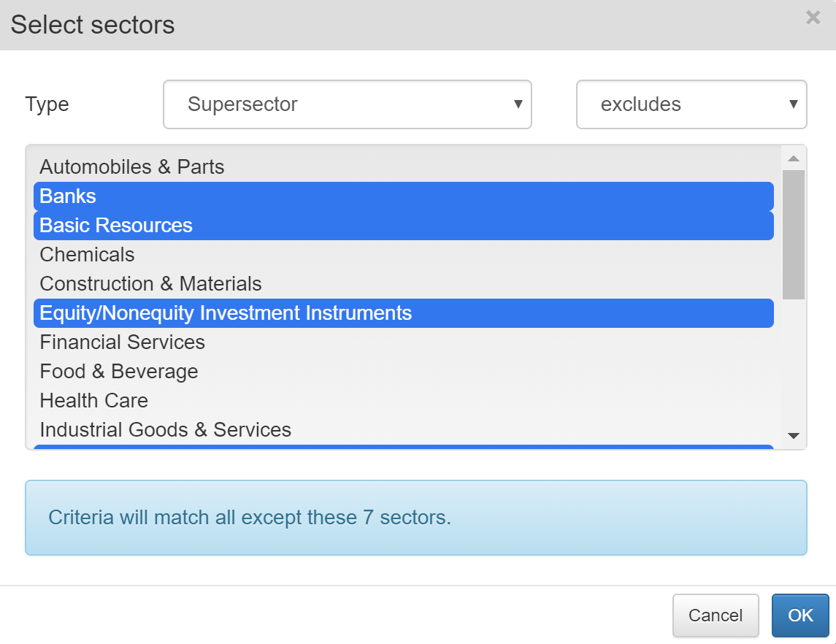836x644 pixels.
Task: Deselect the Basic Resources sector
Action: [404, 226]
